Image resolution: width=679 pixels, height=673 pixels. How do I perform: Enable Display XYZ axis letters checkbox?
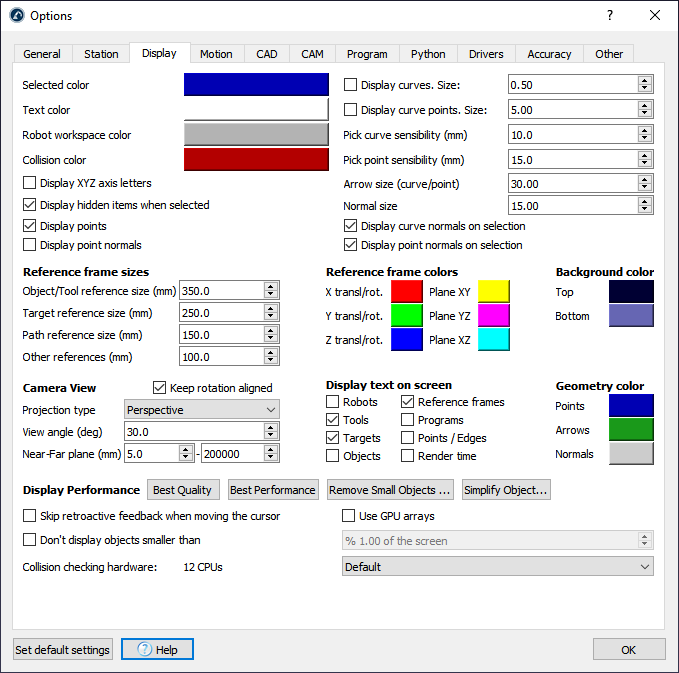pyautogui.click(x=29, y=183)
